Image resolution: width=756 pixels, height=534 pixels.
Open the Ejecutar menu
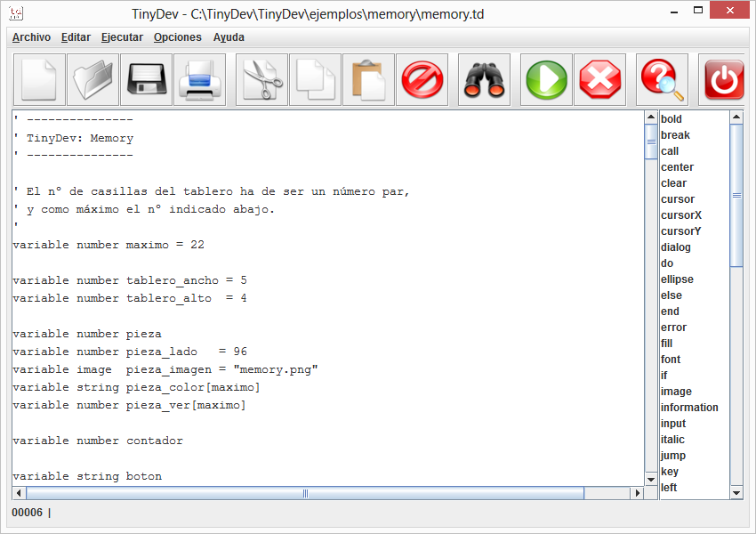pos(122,37)
